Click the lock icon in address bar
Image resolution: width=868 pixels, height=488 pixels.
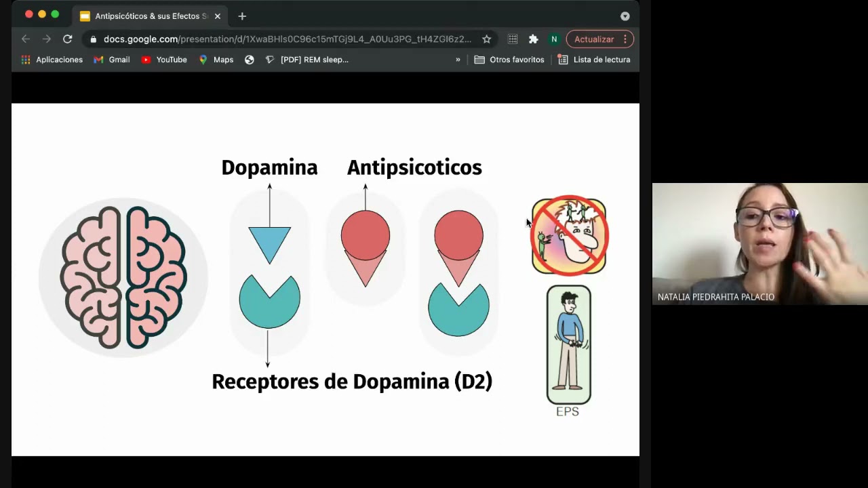(93, 39)
